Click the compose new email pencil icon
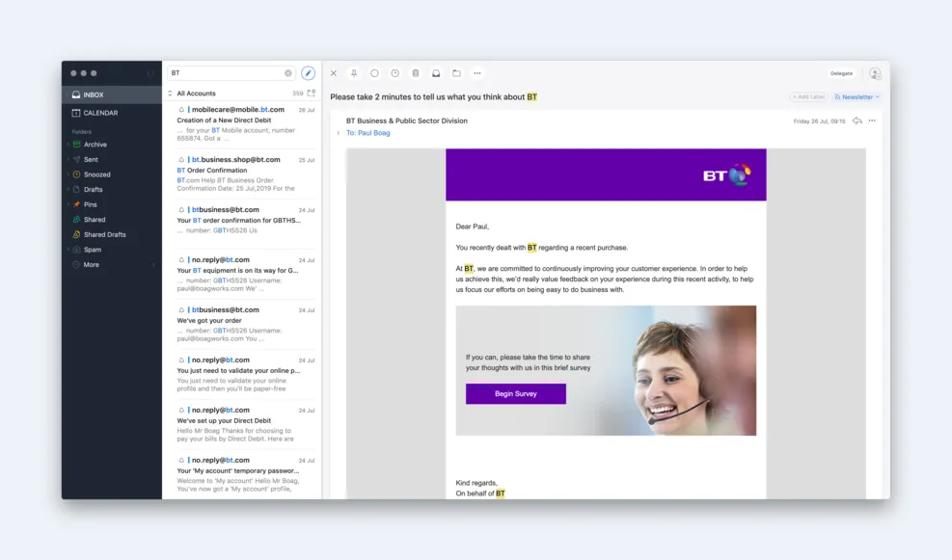Image resolution: width=952 pixels, height=560 pixels. 308,73
